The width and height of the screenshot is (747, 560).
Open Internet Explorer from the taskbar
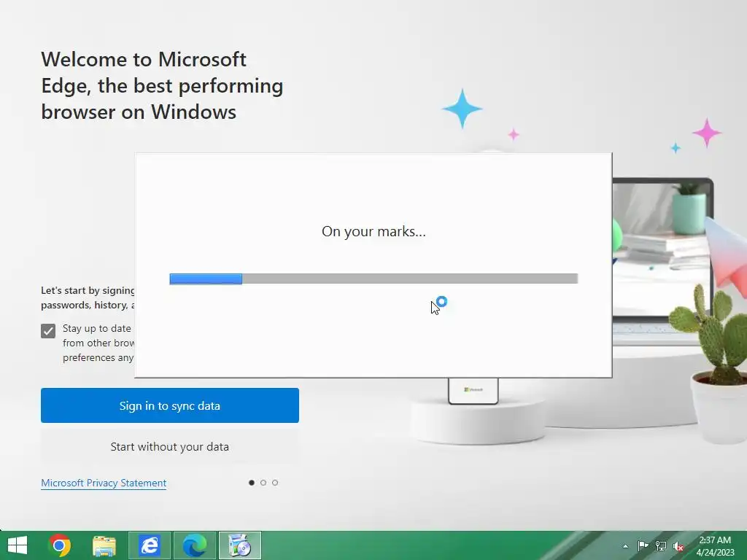pos(149,545)
